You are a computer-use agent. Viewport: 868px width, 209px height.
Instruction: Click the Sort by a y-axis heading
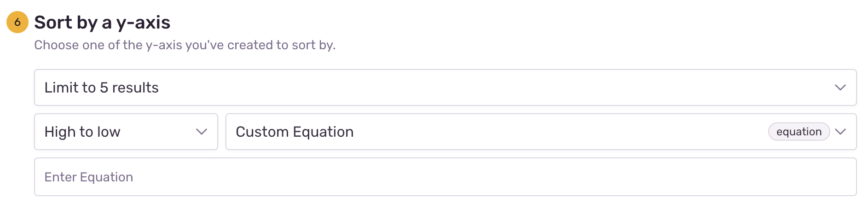coord(102,22)
